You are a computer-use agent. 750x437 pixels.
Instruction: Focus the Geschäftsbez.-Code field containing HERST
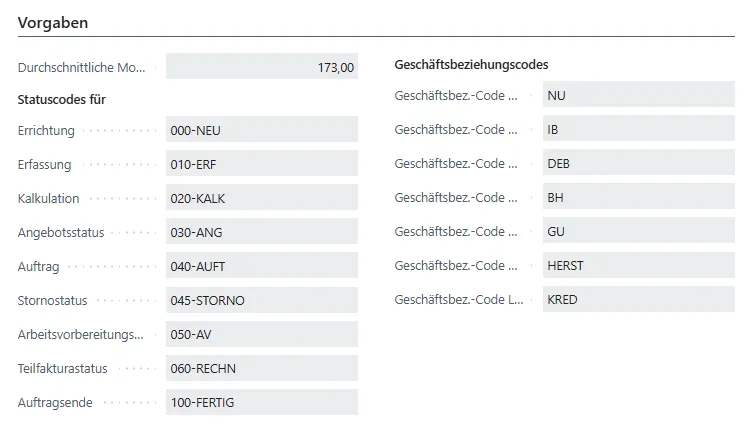638,266
